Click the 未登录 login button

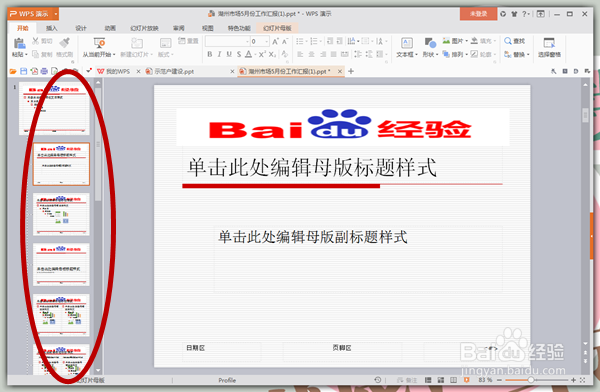click(x=478, y=14)
